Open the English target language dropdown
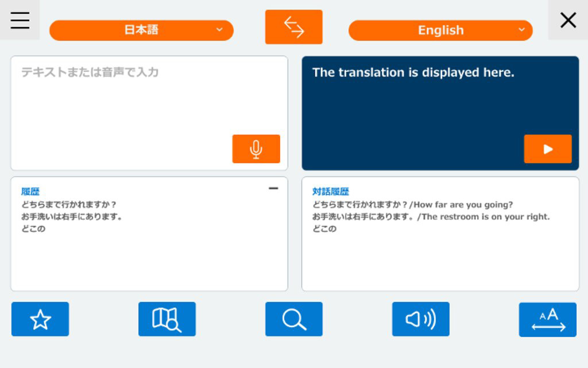588x368 pixels. [x=440, y=30]
